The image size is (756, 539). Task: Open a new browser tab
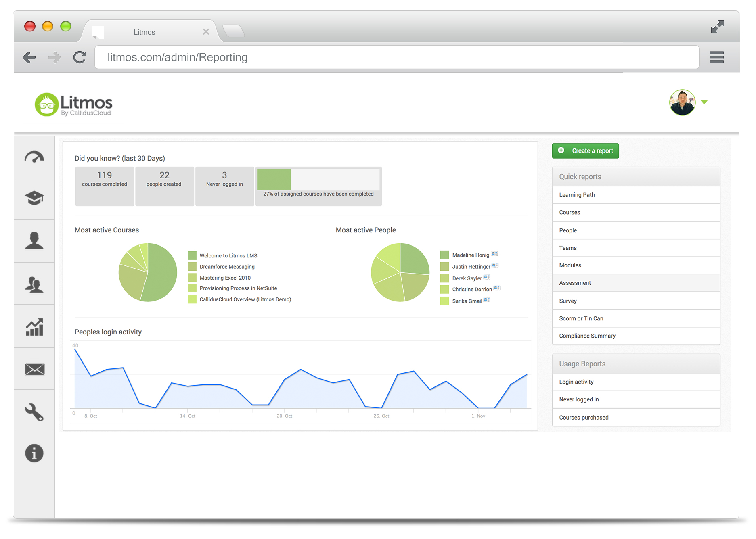pyautogui.click(x=233, y=31)
